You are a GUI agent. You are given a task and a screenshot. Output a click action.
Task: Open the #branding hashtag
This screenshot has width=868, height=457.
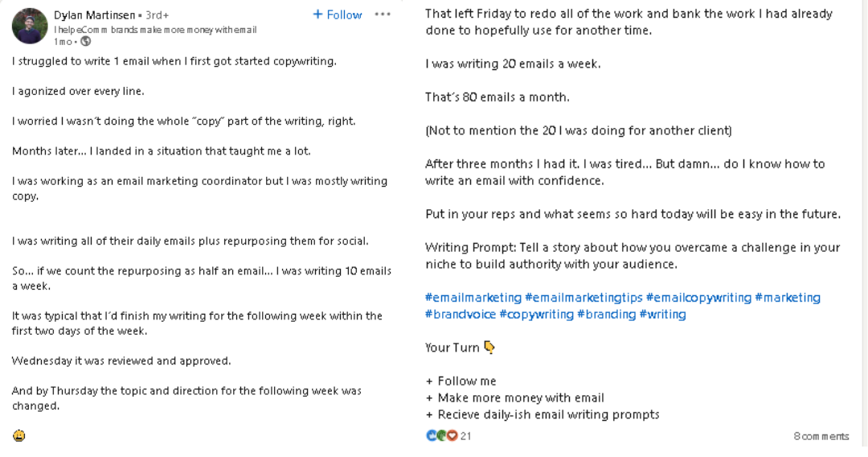[x=607, y=314]
